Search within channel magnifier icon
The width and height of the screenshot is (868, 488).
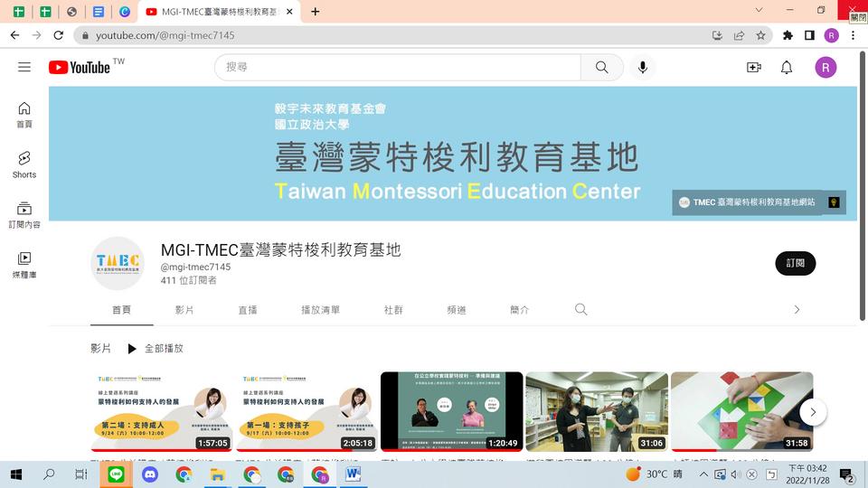580,309
